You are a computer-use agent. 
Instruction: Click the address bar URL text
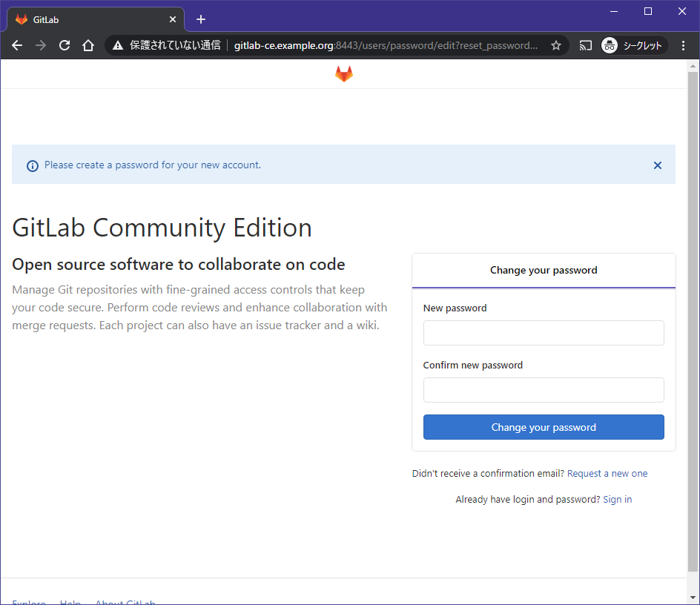[x=386, y=45]
